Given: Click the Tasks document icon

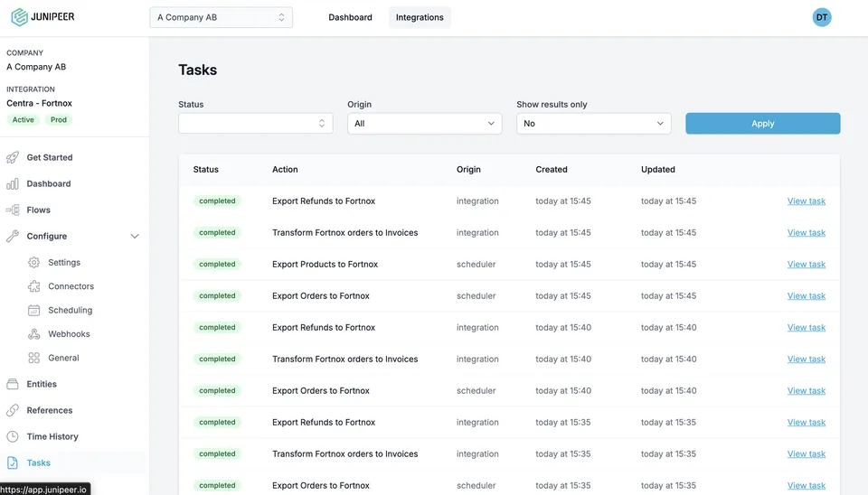Looking at the screenshot, I should pos(12,462).
